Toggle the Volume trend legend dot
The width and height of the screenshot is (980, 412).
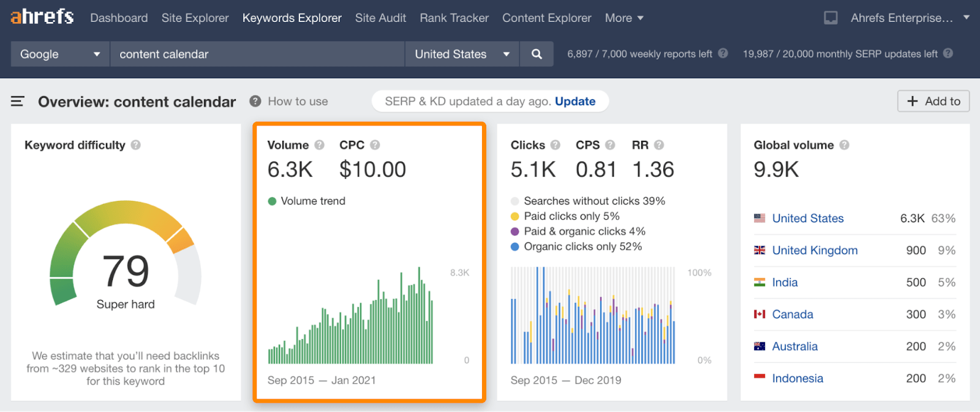tap(273, 201)
